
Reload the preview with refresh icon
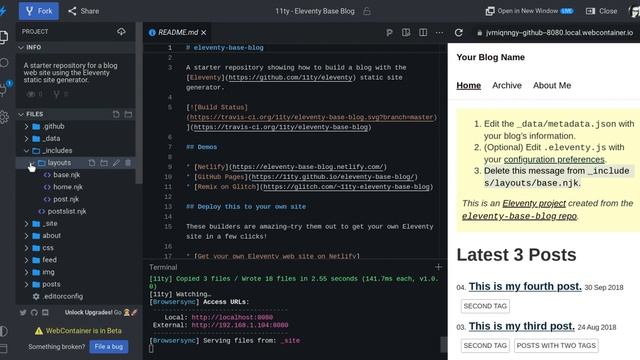[x=459, y=33]
